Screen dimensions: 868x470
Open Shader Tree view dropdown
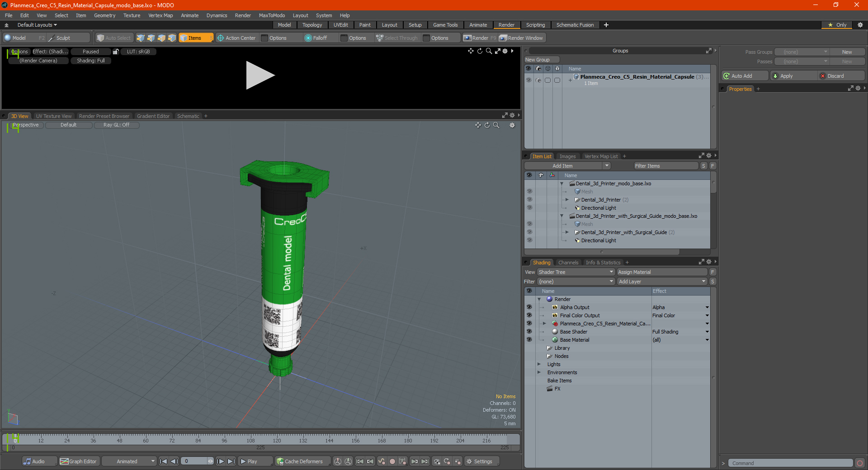(x=576, y=272)
